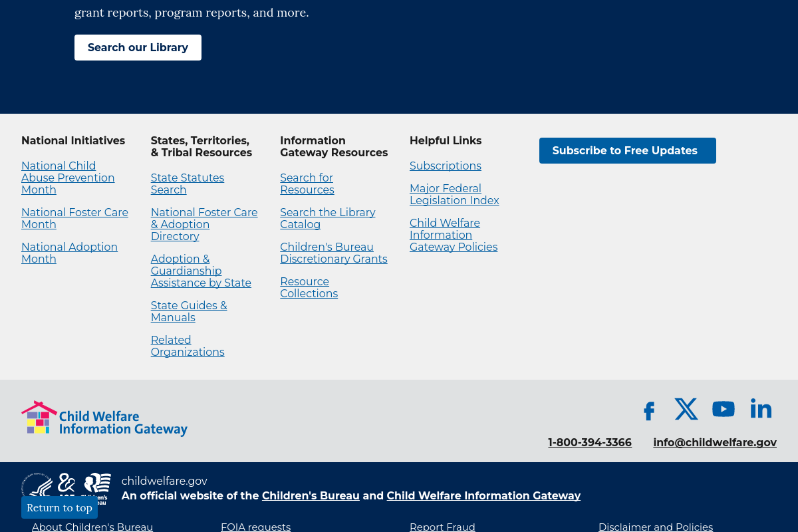Click the National Initiatives heading
Viewport: 798px width, 532px height.
(73, 140)
